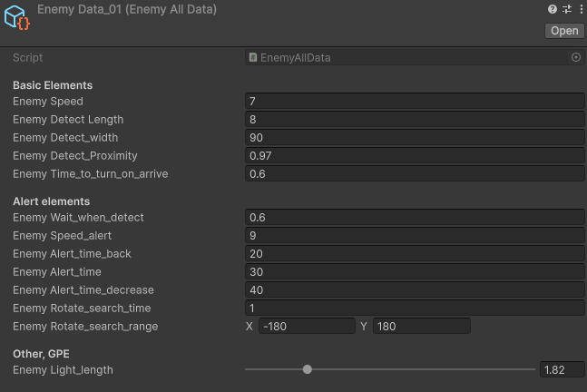Click the Enemy Detect_Proximity value field
This screenshot has width=587, height=392.
pyautogui.click(x=415, y=156)
